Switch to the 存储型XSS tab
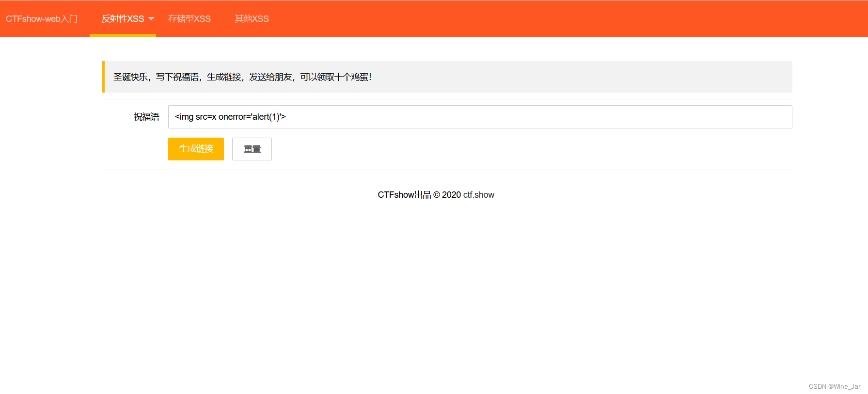The image size is (868, 394). click(189, 19)
